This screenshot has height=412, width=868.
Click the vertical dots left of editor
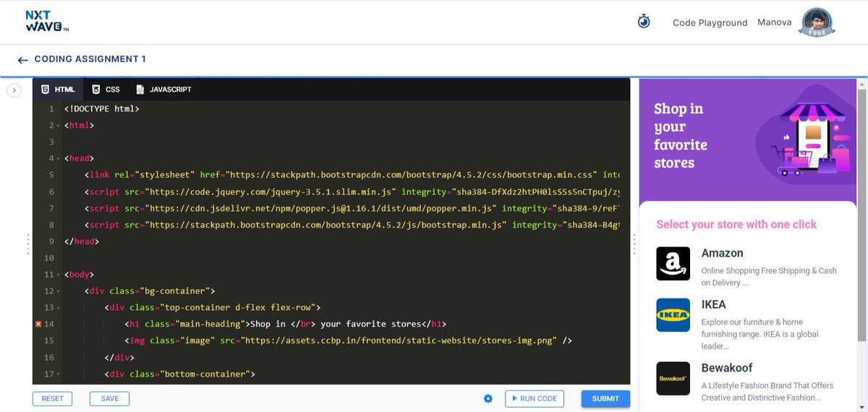click(x=28, y=244)
